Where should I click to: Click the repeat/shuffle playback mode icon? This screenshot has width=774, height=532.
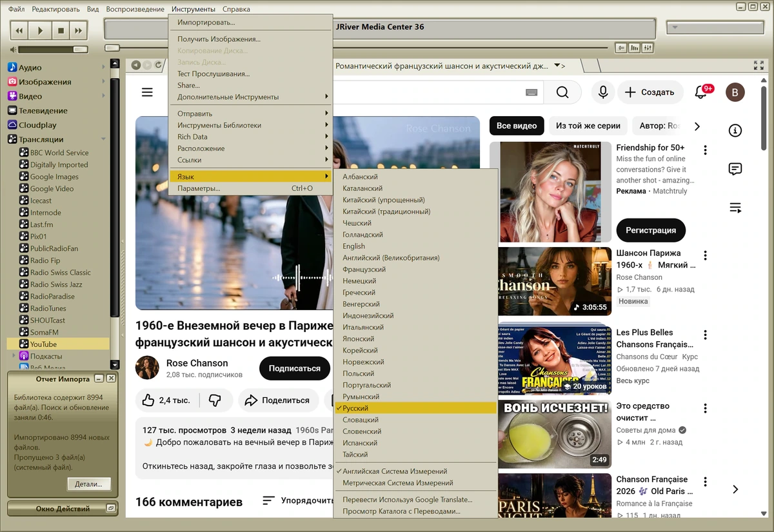pyautogui.click(x=621, y=48)
